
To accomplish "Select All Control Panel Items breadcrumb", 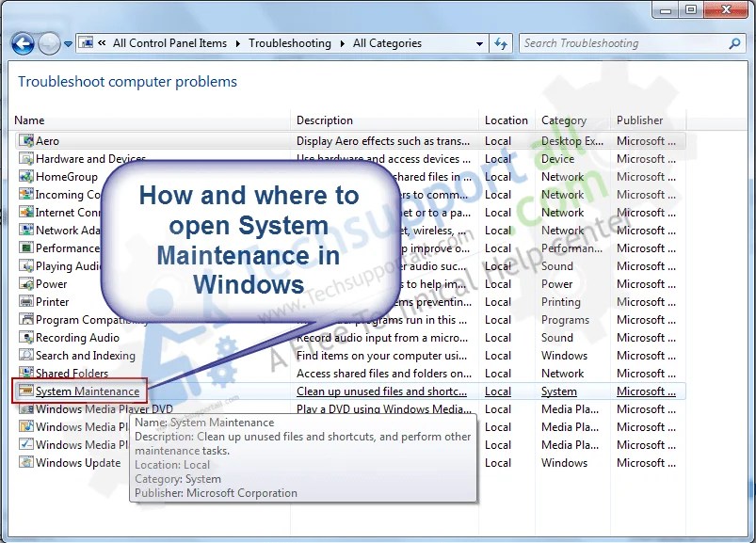I will 169,43.
